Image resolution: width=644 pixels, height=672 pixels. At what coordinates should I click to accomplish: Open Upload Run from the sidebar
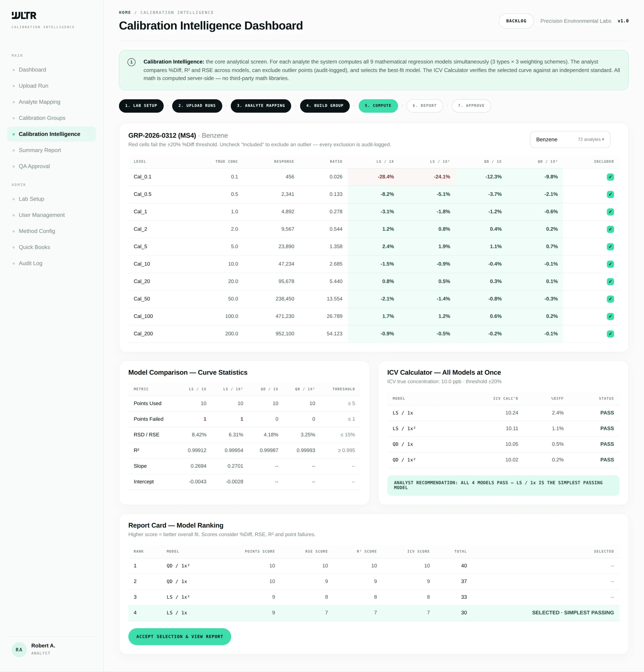[x=33, y=86]
